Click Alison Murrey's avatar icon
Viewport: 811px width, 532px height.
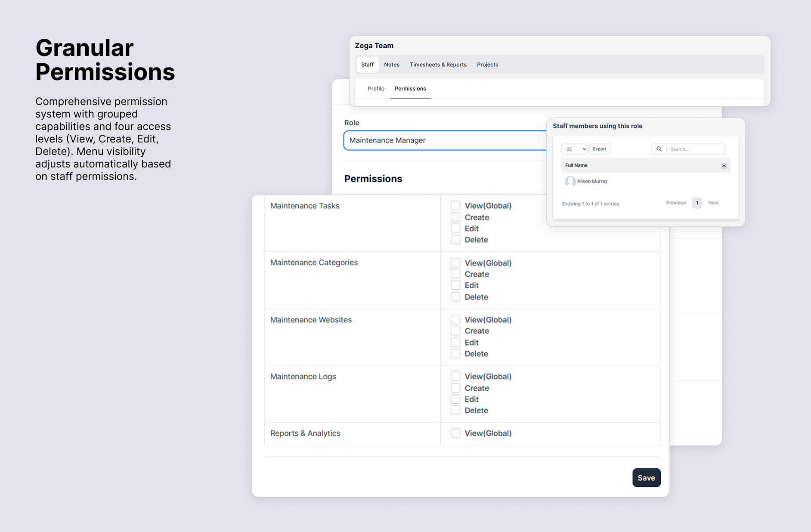(x=570, y=181)
